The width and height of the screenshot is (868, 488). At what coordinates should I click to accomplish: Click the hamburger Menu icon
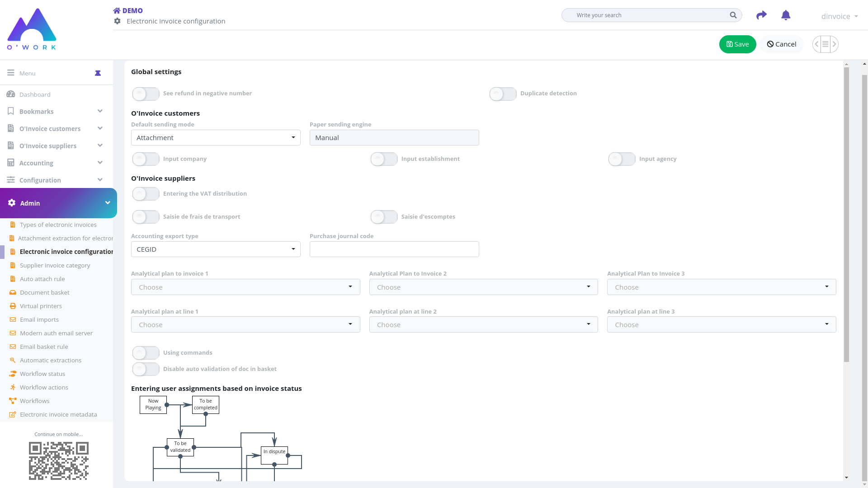11,73
